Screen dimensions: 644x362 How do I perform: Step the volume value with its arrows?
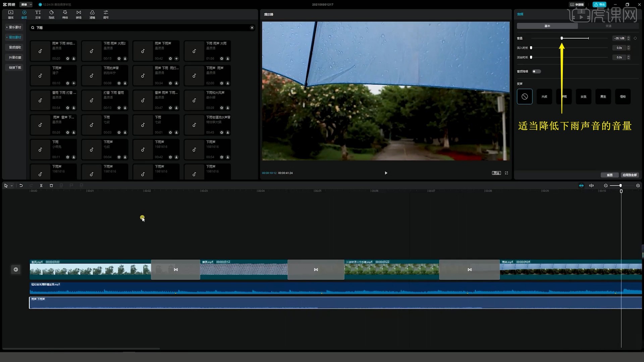click(x=629, y=38)
